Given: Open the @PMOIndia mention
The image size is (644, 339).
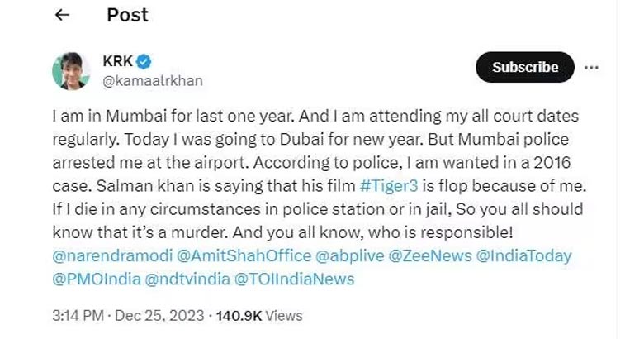Looking at the screenshot, I should pos(94,279).
